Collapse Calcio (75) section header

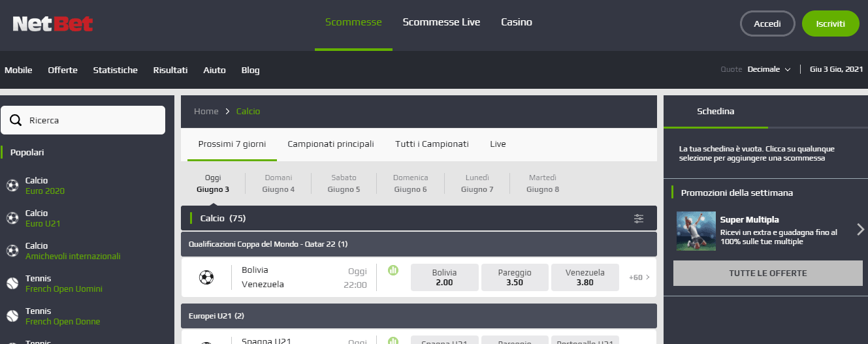point(419,219)
